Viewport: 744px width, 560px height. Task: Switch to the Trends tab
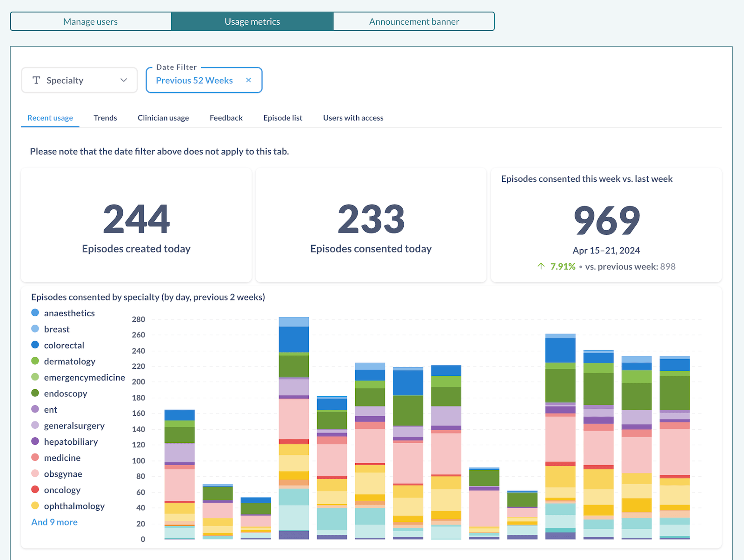point(105,118)
